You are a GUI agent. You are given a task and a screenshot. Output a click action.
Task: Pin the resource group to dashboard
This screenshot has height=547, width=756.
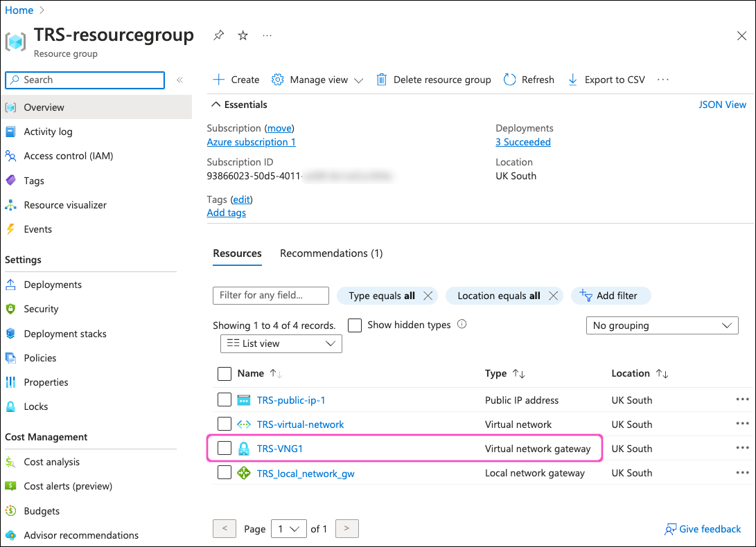pyautogui.click(x=218, y=35)
